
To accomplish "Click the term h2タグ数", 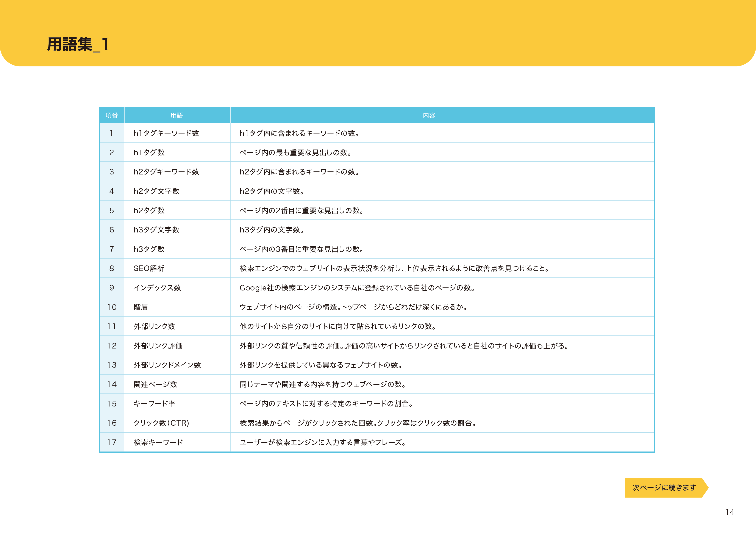I will click(149, 210).
